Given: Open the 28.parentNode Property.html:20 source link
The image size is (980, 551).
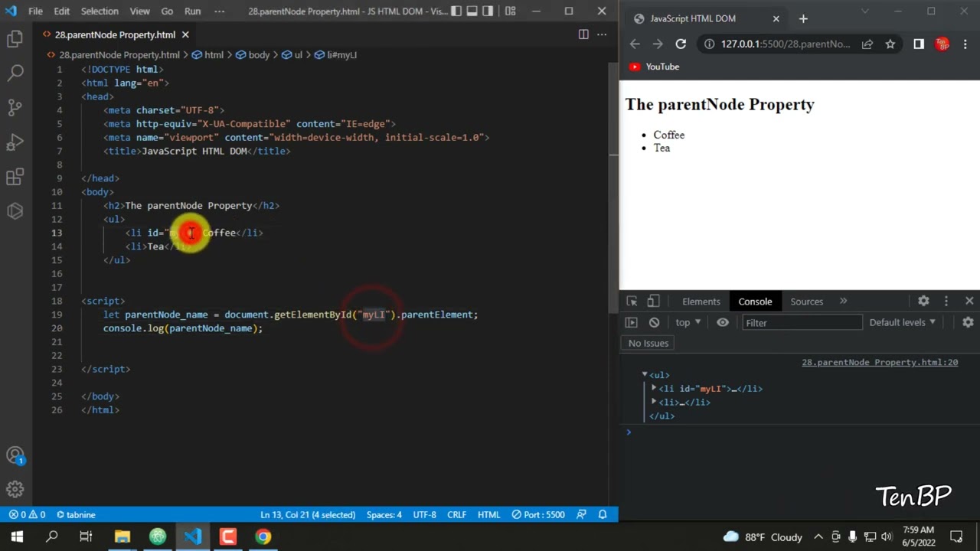Looking at the screenshot, I should 880,363.
